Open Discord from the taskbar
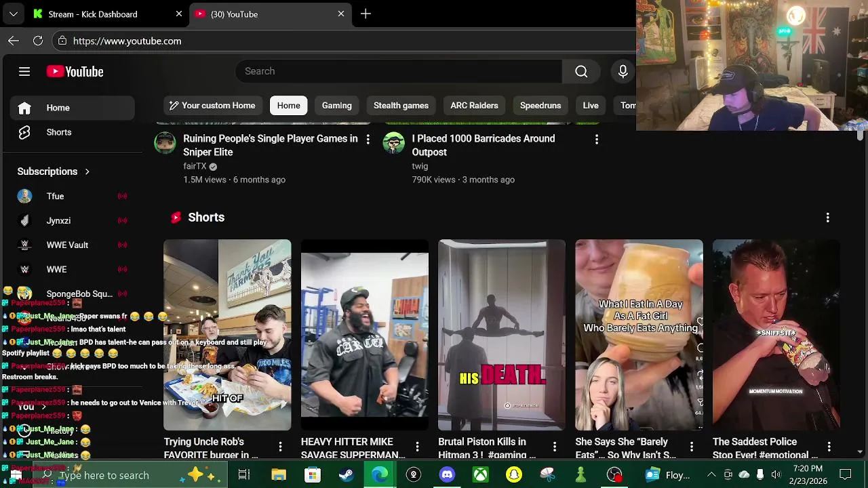868x488 pixels. [x=447, y=474]
